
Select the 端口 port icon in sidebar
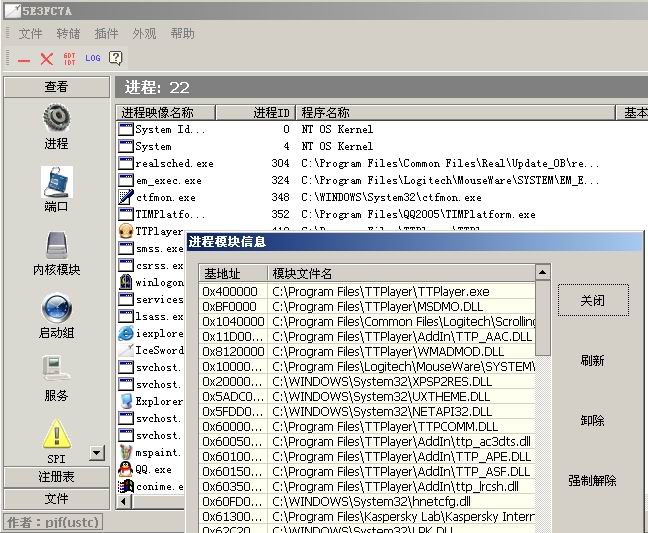tap(57, 182)
